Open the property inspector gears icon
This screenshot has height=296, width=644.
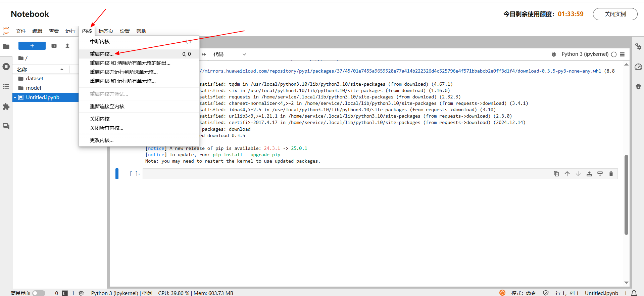point(638,46)
